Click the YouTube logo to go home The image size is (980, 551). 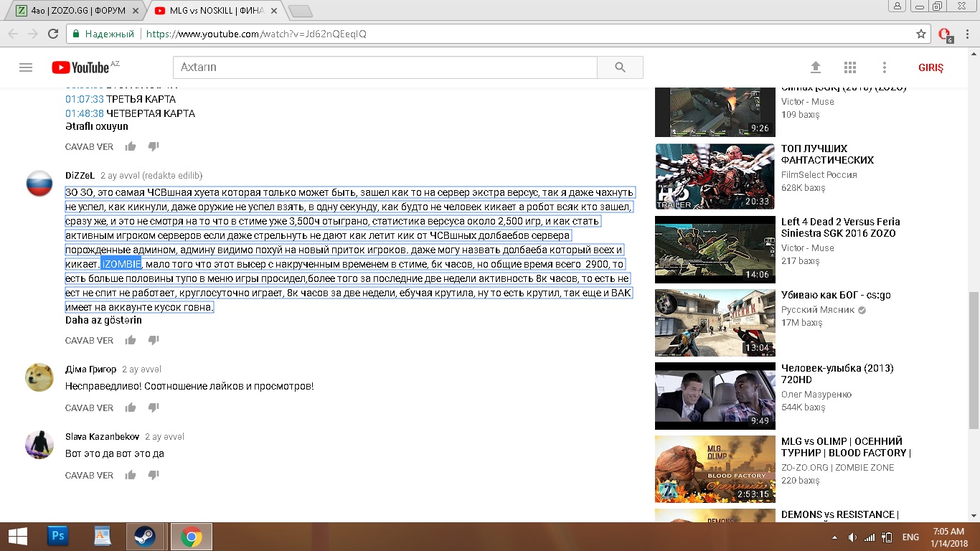coord(80,67)
